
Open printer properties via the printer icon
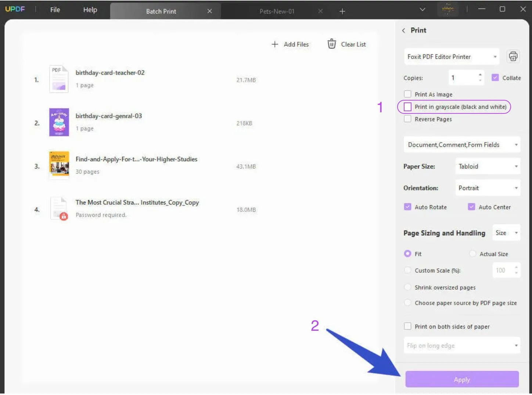coord(513,56)
